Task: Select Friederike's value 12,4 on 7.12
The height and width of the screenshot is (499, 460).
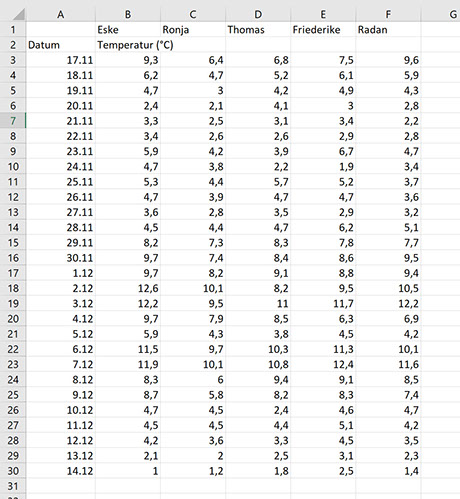Action: pos(323,364)
